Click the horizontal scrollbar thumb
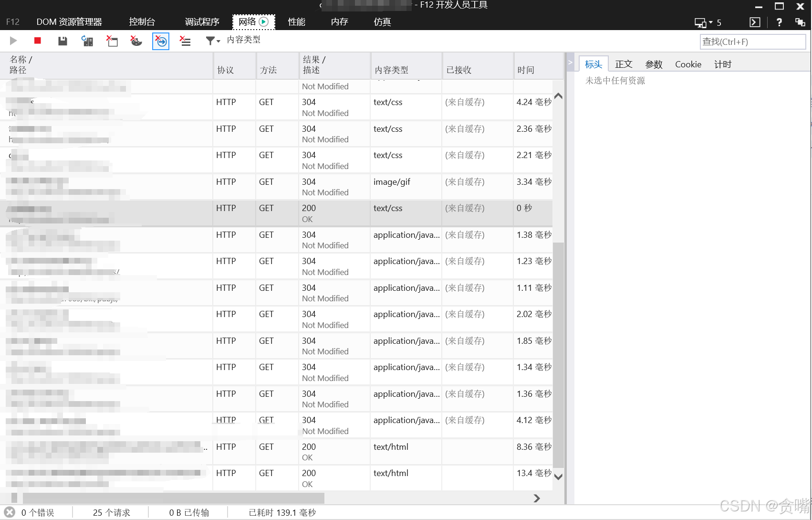This screenshot has width=812, height=520. click(173, 499)
